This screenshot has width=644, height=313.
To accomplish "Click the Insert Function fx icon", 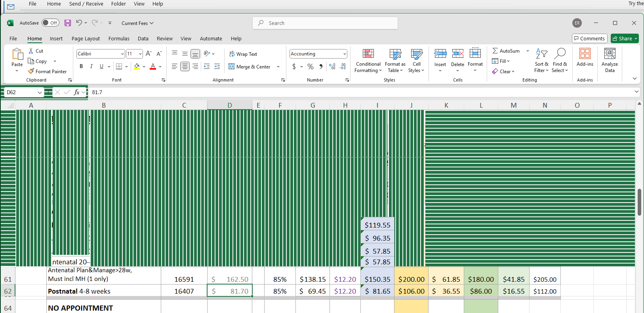I will (x=76, y=92).
